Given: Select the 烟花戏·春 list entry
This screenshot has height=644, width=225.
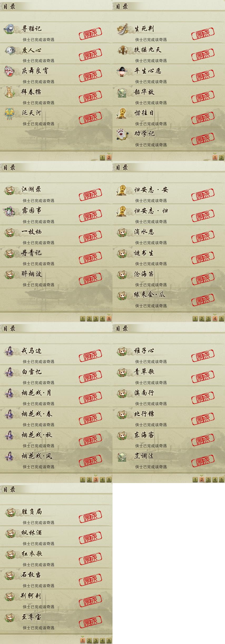Looking at the screenshot, I should (x=56, y=417).
